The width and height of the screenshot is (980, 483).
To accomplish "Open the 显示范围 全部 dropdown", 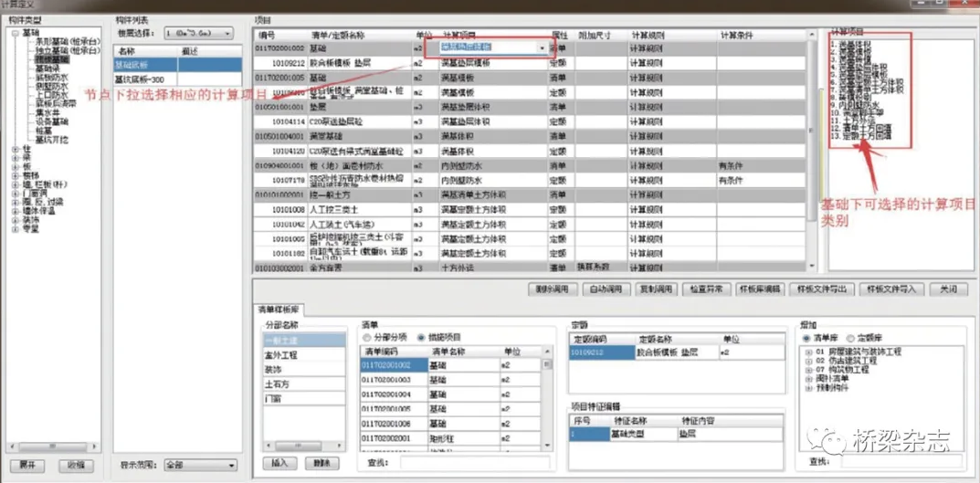I will coord(201,466).
